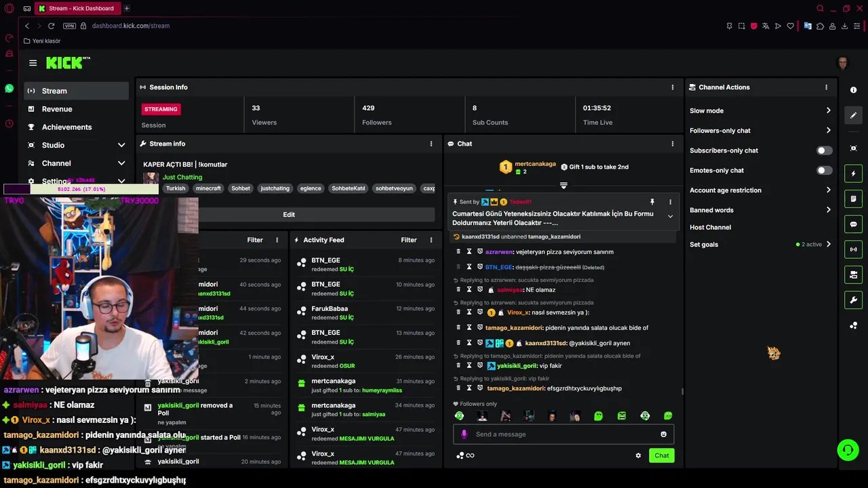Viewport: 868px width, 488px height.
Task: Expand the pinned message chevron
Action: 670,216
